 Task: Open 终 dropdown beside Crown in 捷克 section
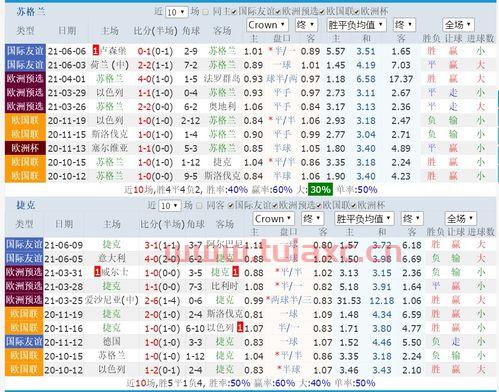(x=312, y=219)
